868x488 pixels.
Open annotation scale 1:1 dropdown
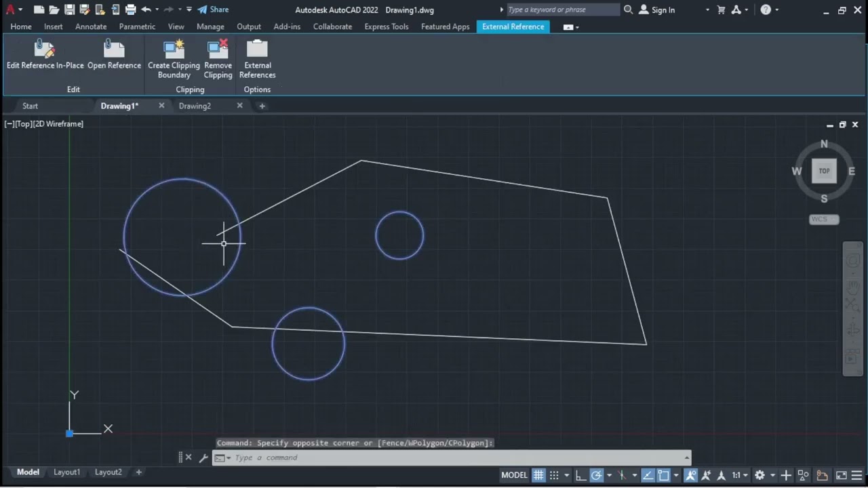tap(739, 475)
